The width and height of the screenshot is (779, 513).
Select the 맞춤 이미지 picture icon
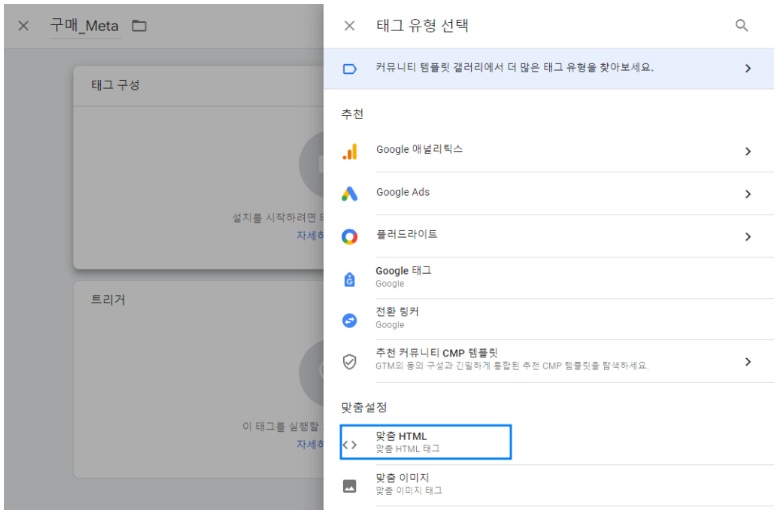point(350,486)
